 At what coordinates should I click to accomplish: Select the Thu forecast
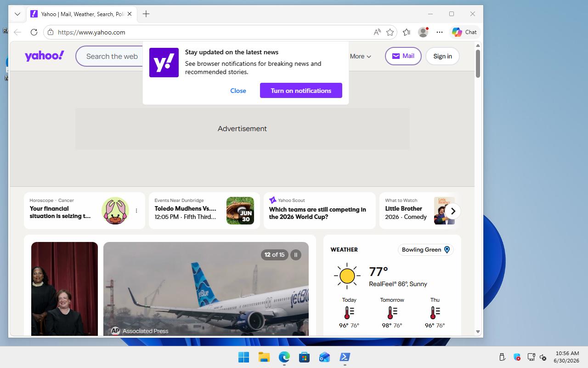(x=435, y=313)
